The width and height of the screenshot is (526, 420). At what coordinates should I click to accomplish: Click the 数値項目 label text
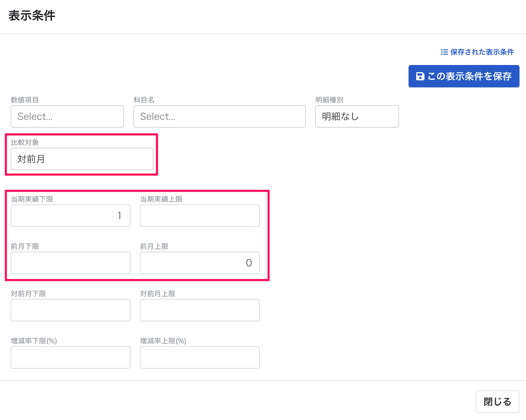point(25,100)
